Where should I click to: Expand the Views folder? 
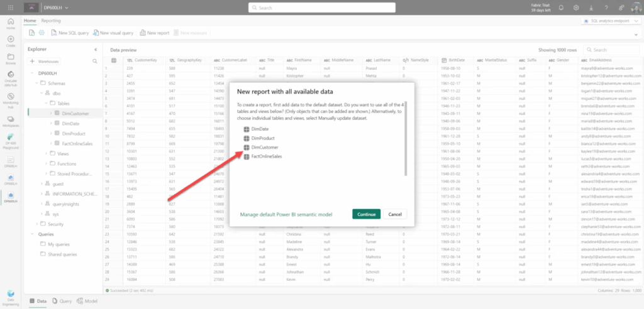click(47, 153)
